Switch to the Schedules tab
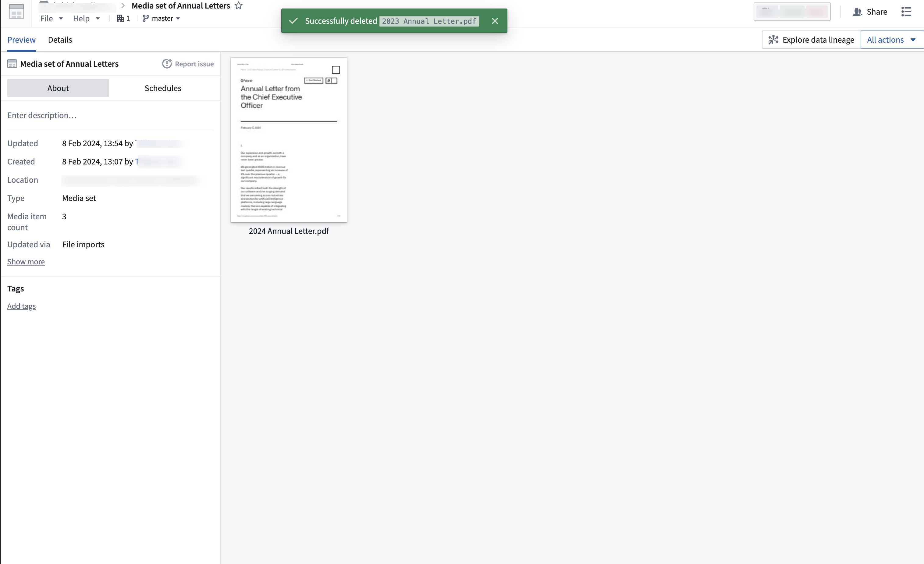Screen dimensions: 924x564 163,88
